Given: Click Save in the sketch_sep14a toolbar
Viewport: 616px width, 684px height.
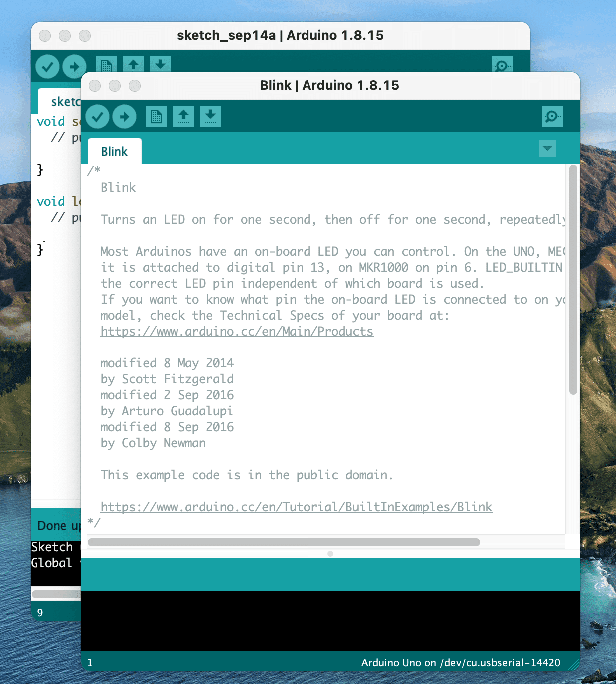Looking at the screenshot, I should (160, 64).
